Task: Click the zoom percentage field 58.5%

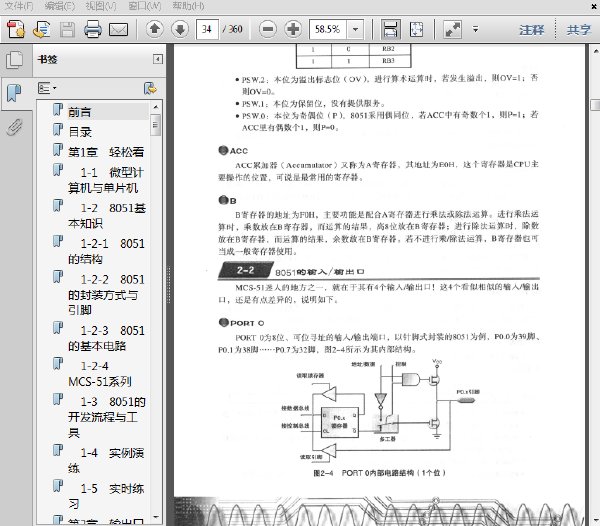Action: pyautogui.click(x=328, y=29)
